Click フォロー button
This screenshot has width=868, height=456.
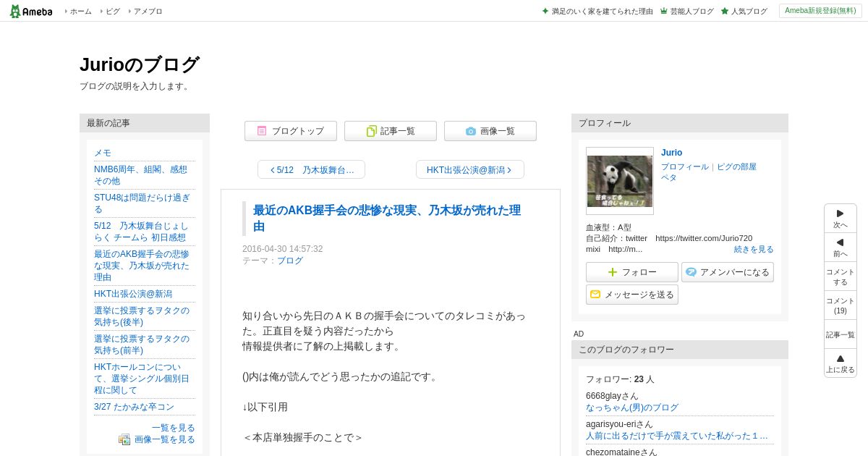(x=632, y=272)
